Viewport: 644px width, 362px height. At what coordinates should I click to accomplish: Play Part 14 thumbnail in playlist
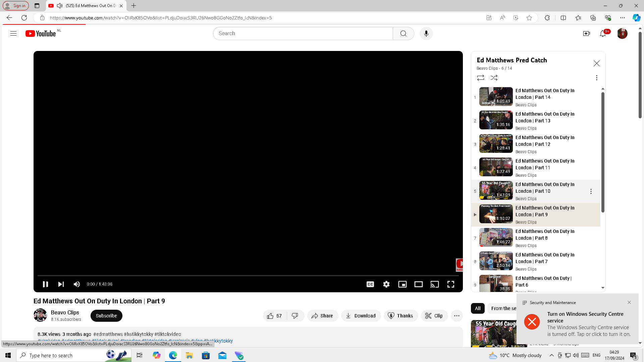496,97
